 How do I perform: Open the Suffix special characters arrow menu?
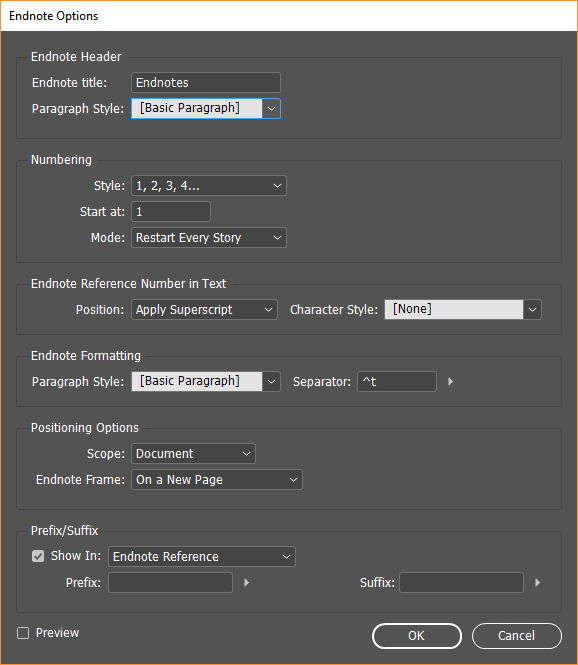coord(537,582)
